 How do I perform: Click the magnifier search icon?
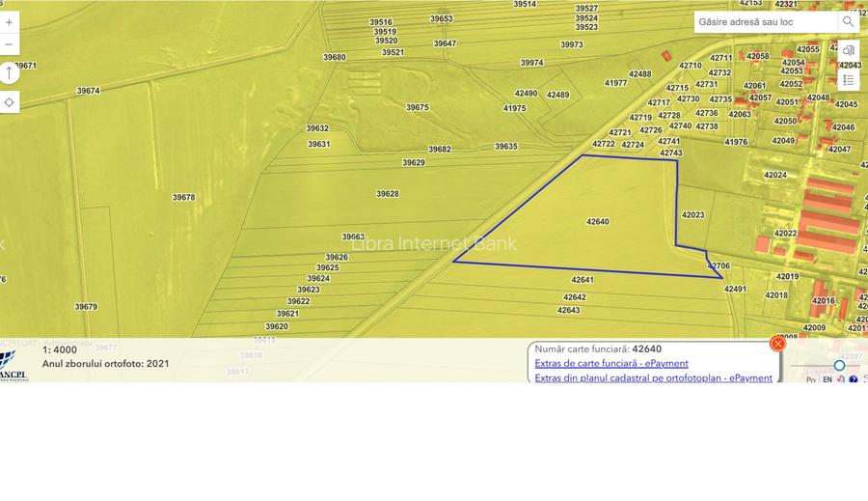pyautogui.click(x=848, y=21)
